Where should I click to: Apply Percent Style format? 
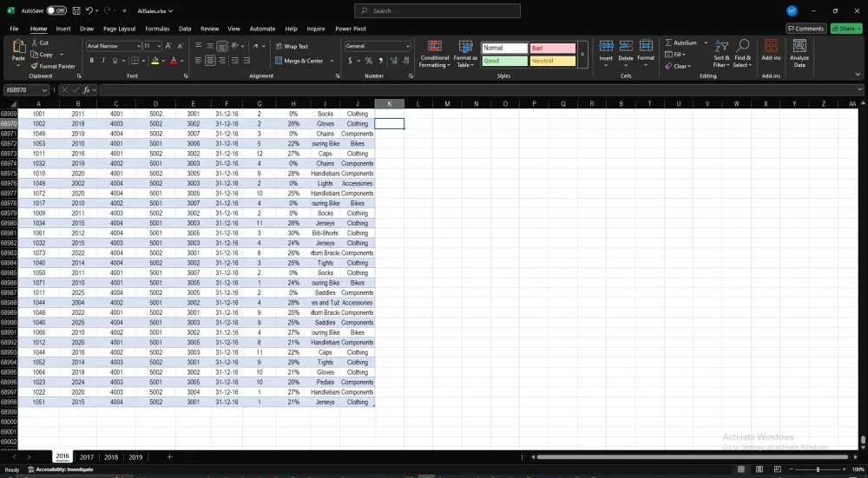369,61
